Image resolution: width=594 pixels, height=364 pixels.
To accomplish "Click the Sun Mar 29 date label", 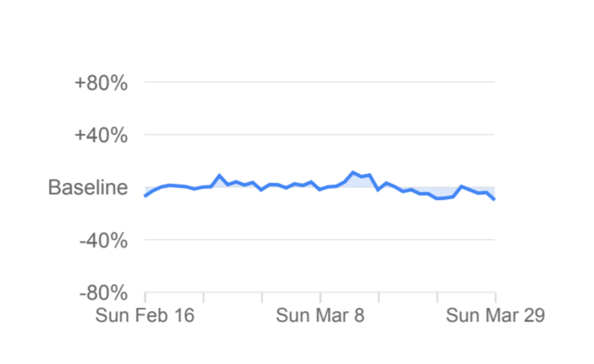I will pyautogui.click(x=494, y=316).
